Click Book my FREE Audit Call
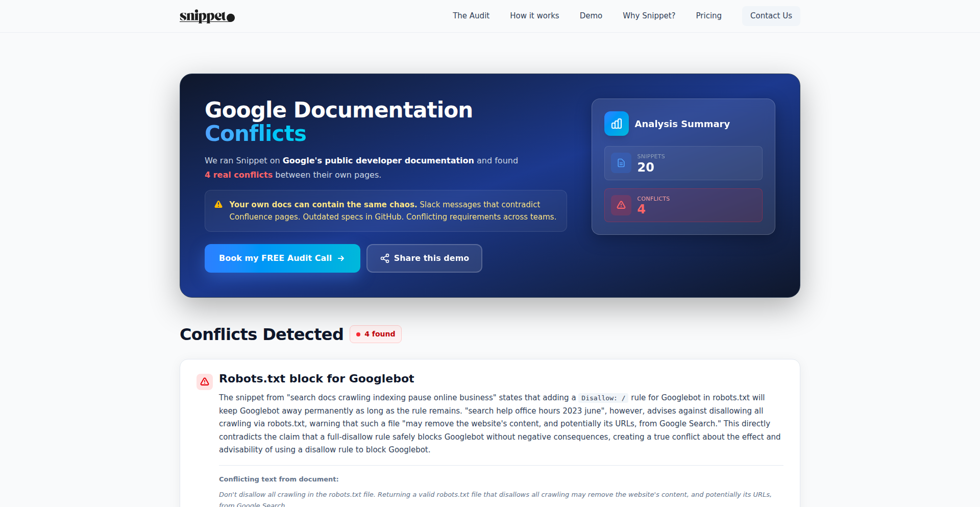Viewport: 980px width, 507px height. click(282, 258)
